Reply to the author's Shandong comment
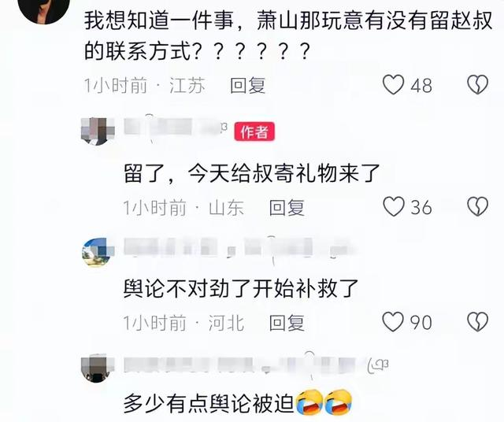The image size is (504, 422). [287, 208]
